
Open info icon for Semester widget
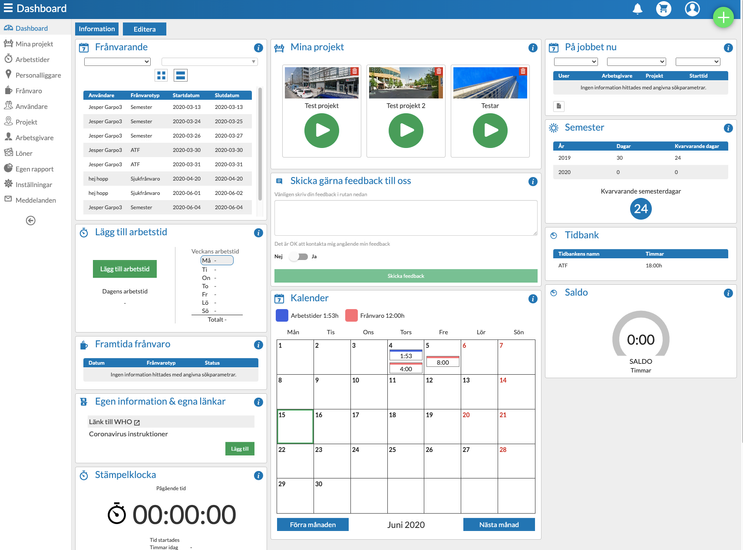(x=728, y=128)
